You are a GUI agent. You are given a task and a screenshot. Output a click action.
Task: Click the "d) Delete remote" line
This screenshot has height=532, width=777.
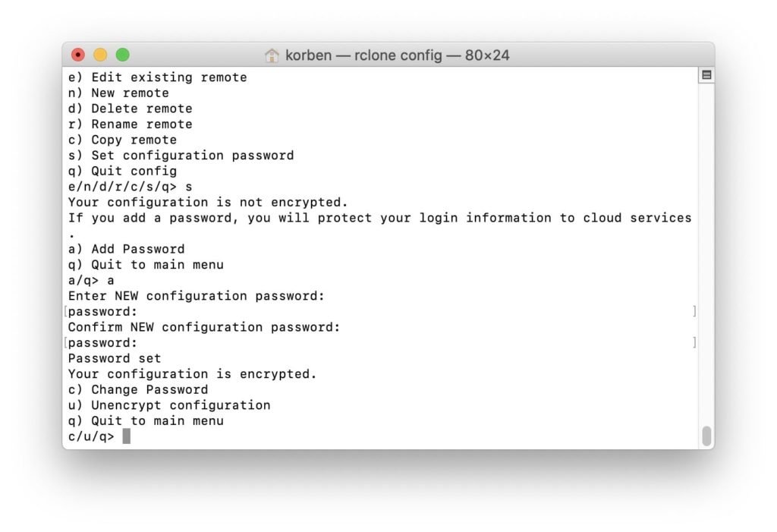[128, 108]
